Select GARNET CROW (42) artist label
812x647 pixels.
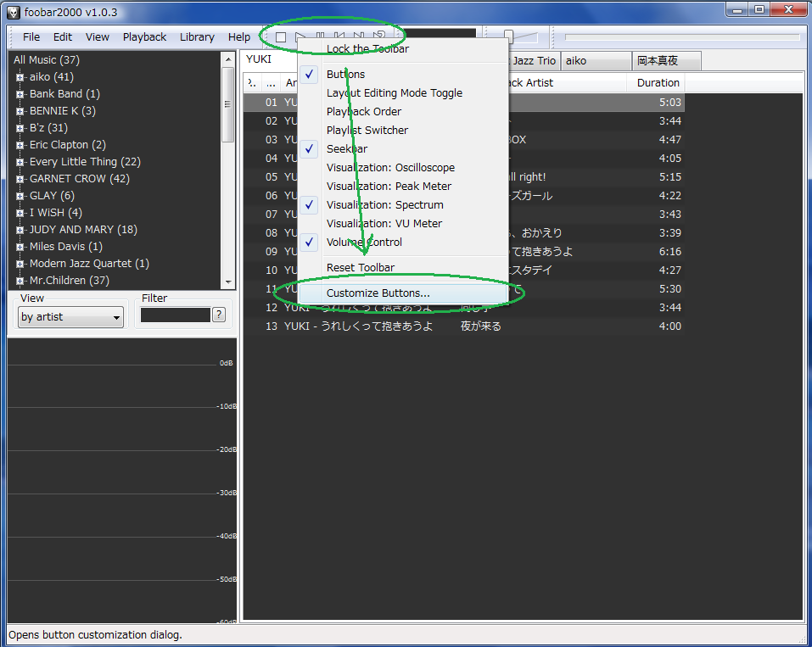point(80,179)
